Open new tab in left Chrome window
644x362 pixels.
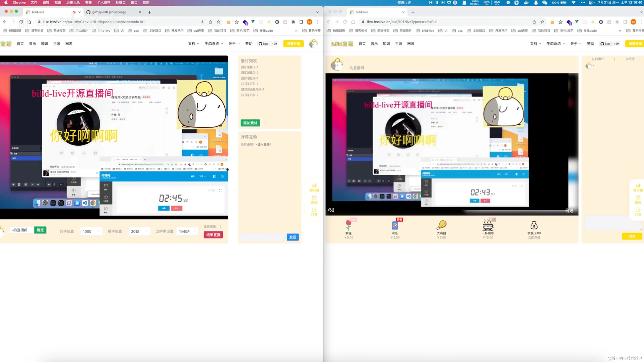(149, 12)
